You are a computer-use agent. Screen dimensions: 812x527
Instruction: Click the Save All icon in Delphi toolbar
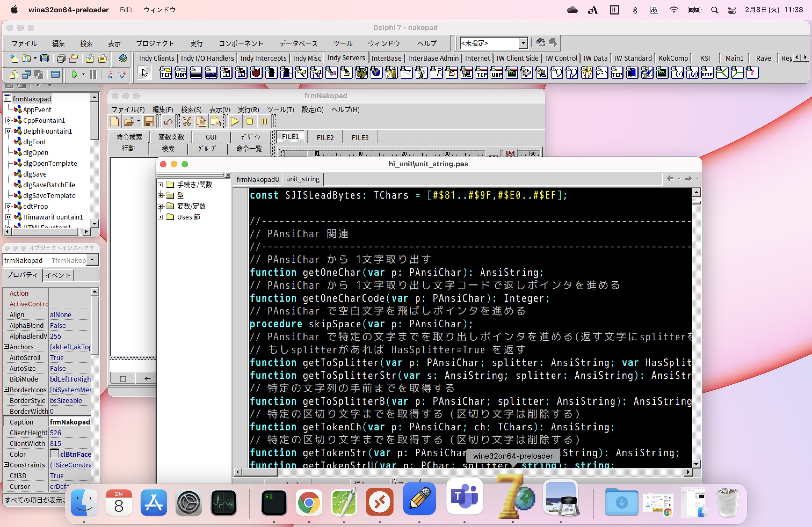coord(61,58)
